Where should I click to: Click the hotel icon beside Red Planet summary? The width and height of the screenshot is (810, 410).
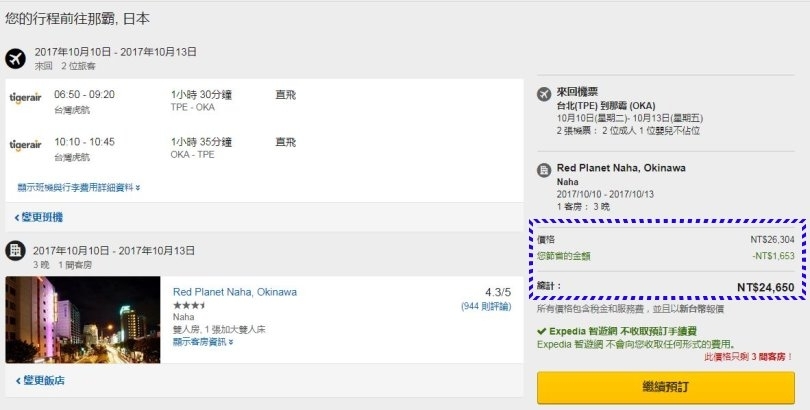point(544,169)
